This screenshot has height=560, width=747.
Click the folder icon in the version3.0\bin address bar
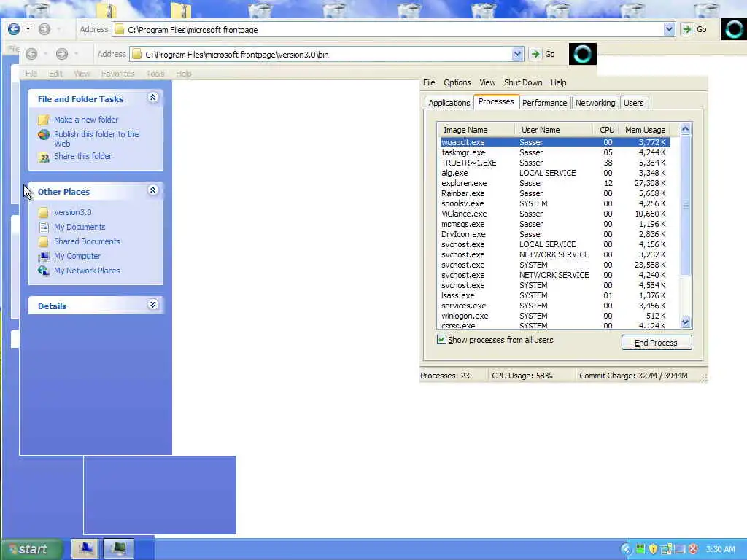pyautogui.click(x=136, y=54)
